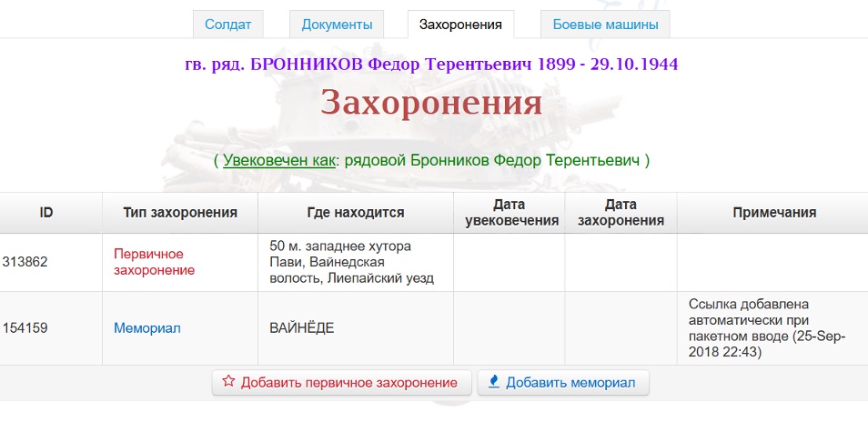Image resolution: width=868 pixels, height=422 pixels.
Task: Click the Где находится column header
Action: pyautogui.click(x=356, y=213)
